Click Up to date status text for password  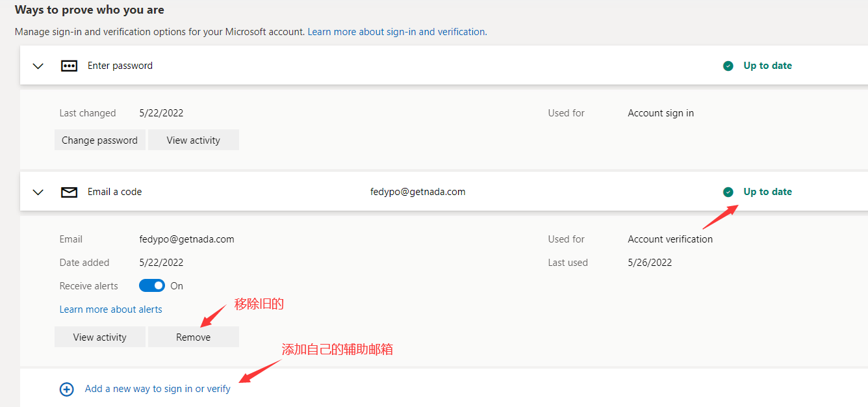point(767,66)
